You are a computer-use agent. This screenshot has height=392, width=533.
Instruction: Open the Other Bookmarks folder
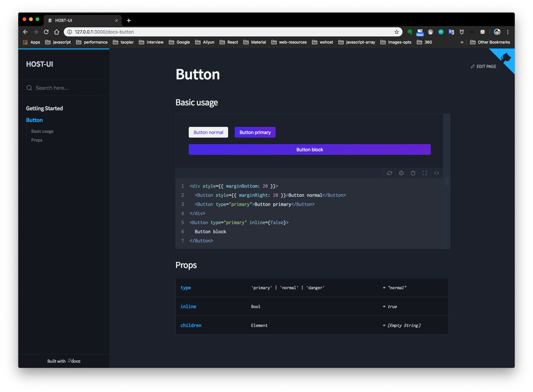pos(490,42)
